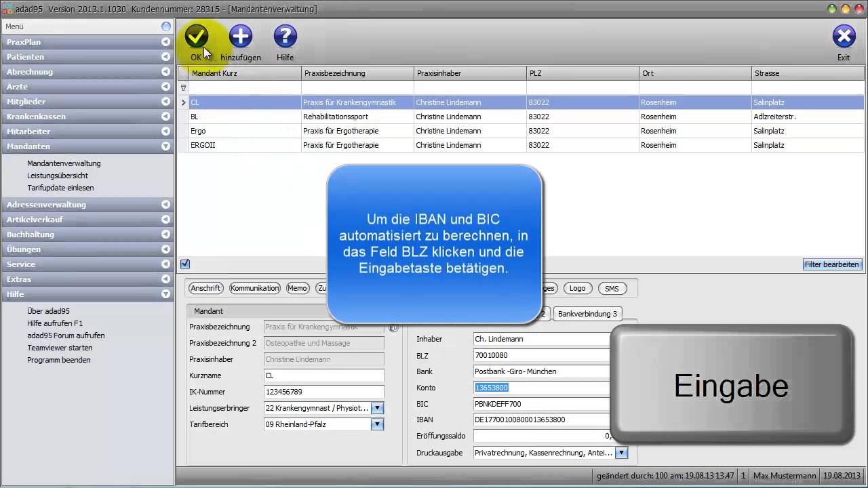This screenshot has height=488, width=868.
Task: Click the Filter bearbeiten button
Action: (x=832, y=264)
